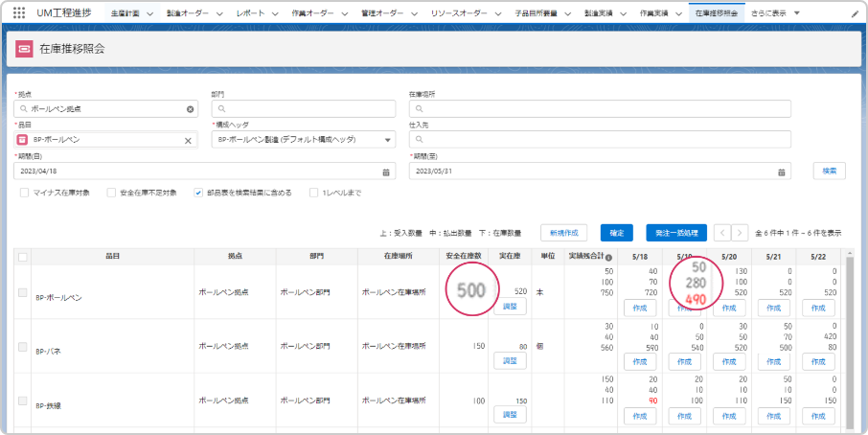Expand the 作業オーダー tab chevron
Image resolution: width=868 pixels, height=435 pixels.
pos(344,13)
